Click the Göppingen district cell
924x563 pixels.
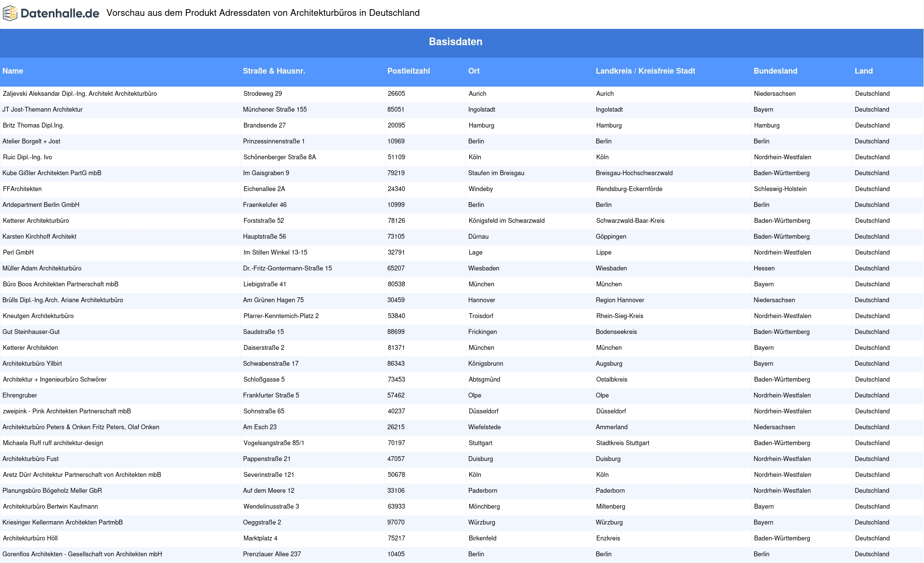tap(611, 237)
